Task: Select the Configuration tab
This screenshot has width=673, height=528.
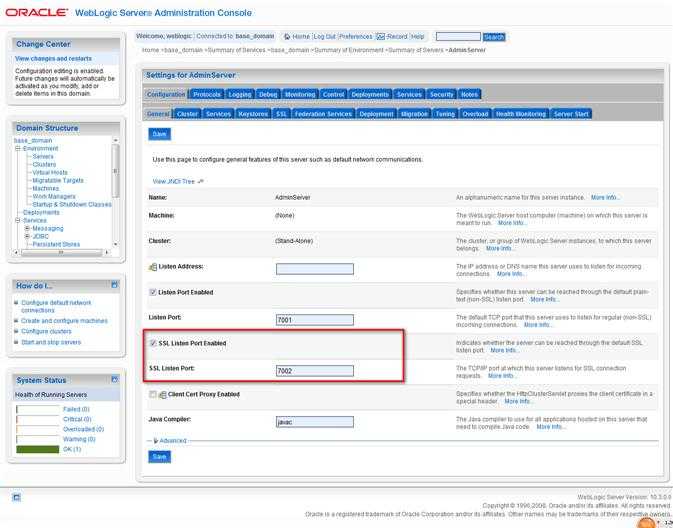Action: point(166,94)
